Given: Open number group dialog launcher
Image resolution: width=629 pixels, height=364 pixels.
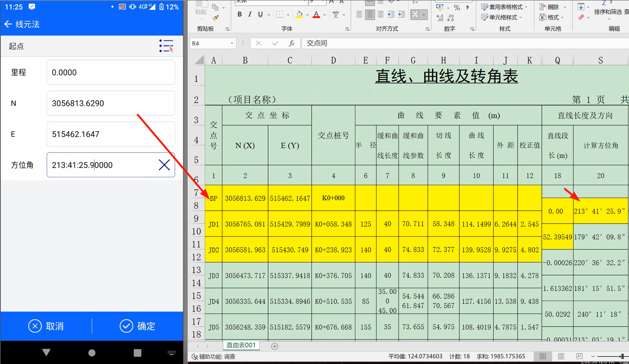Looking at the screenshot, I should [x=472, y=29].
